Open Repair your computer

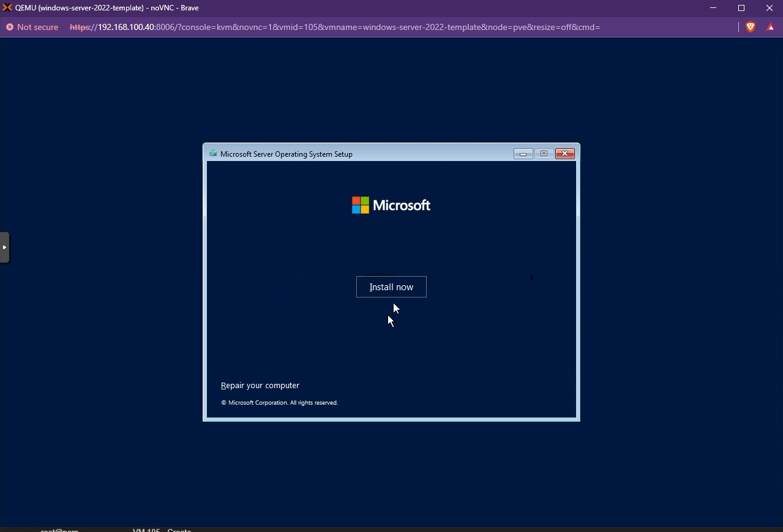click(x=260, y=385)
